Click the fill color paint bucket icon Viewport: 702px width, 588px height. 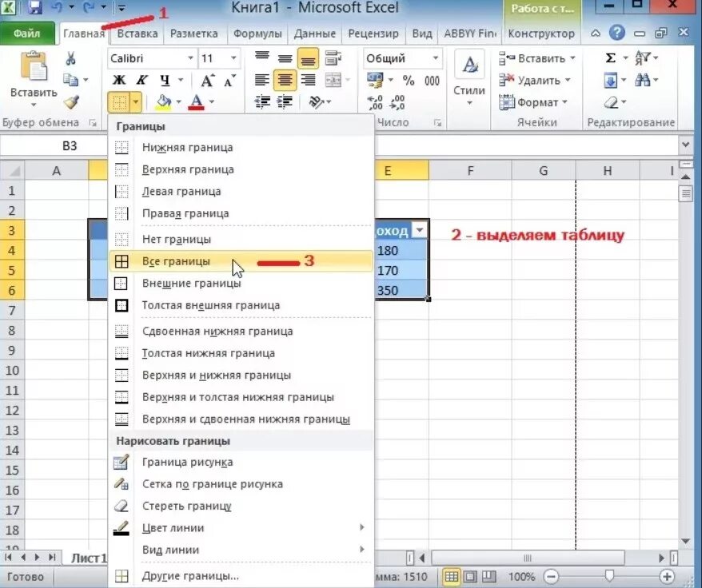[163, 102]
